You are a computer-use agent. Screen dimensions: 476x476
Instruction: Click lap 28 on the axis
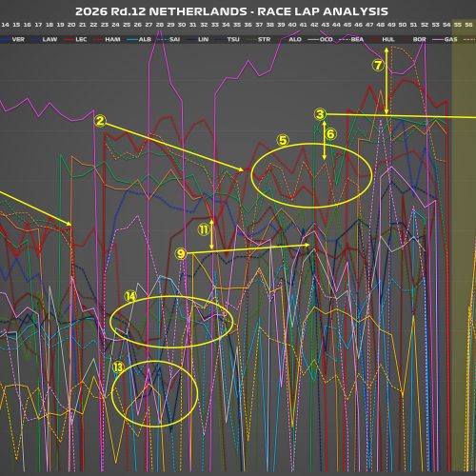pyautogui.click(x=160, y=25)
